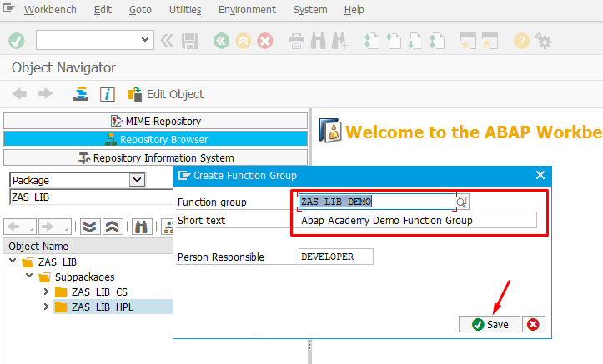The image size is (603, 364).
Task: Click the Generate Shortcut toolbar icon
Action: point(490,41)
